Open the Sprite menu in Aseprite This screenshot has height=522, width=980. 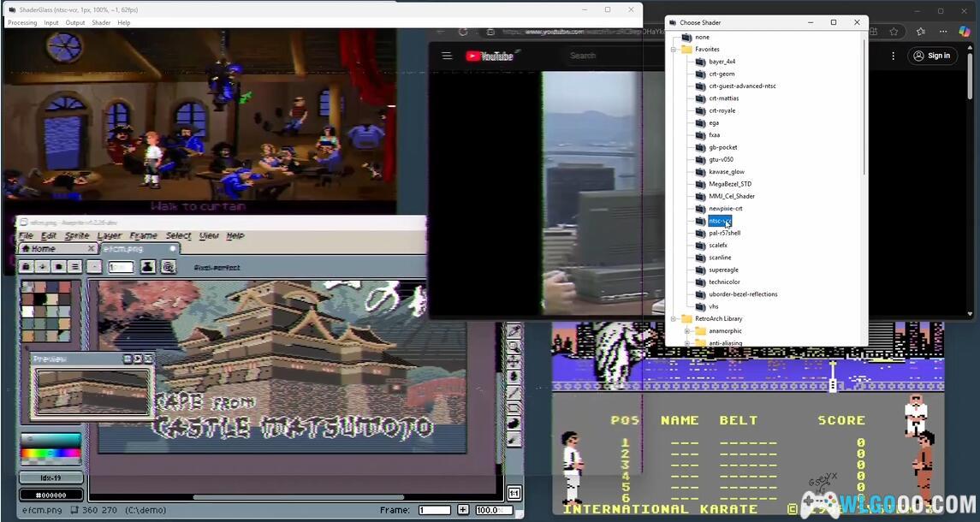[x=77, y=235]
